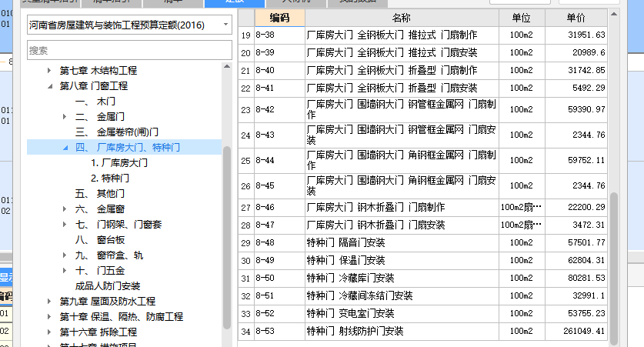The image size is (644, 347).
Task: Select 1. 厂库房大门 tree item
Action: (x=119, y=163)
